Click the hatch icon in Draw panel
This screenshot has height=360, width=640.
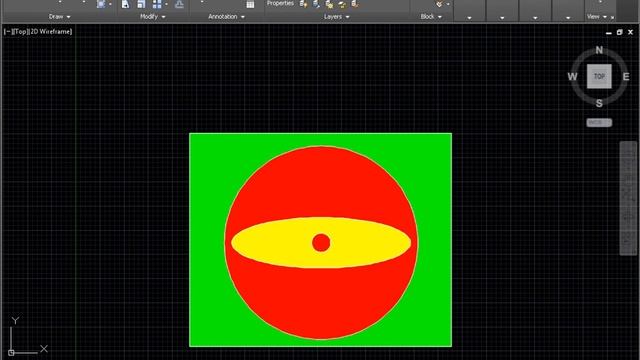tap(101, 4)
